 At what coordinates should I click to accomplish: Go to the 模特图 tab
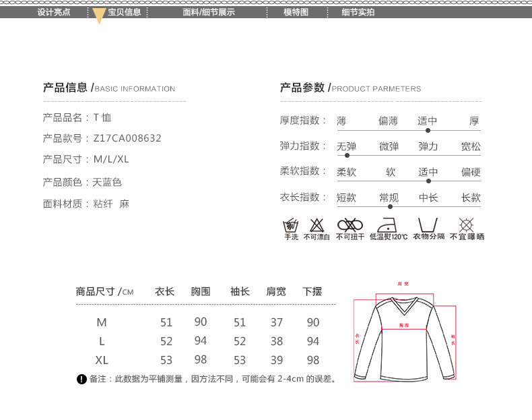[296, 12]
